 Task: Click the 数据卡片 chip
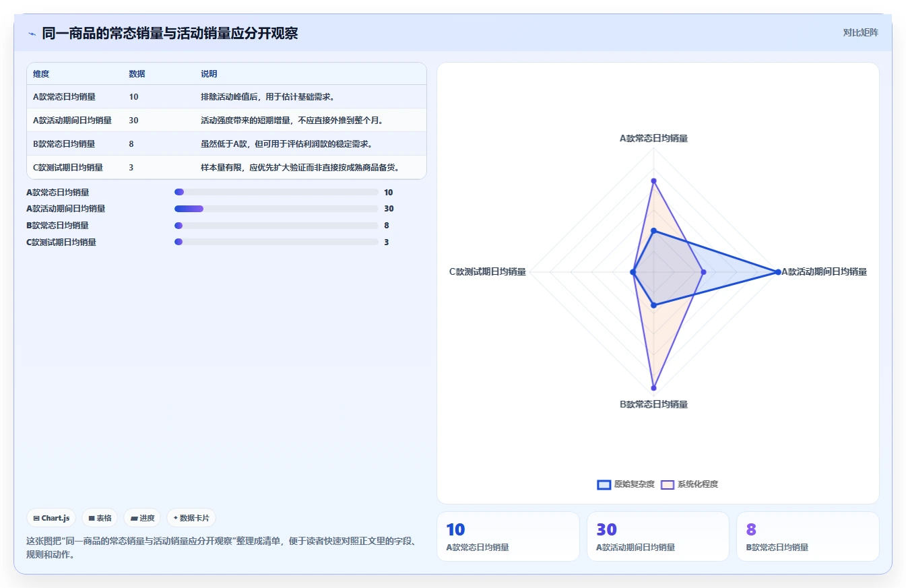click(191, 518)
